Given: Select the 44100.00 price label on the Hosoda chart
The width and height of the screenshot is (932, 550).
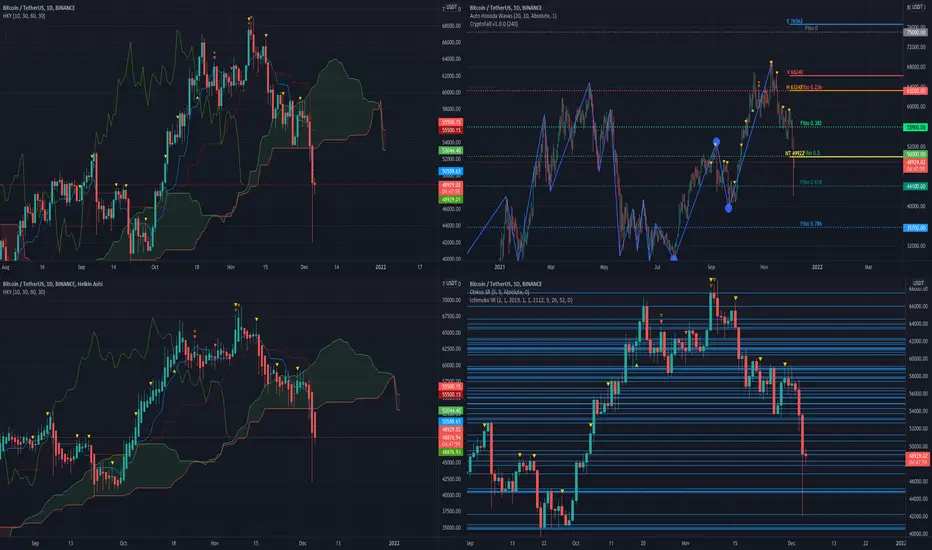Looking at the screenshot, I should (x=915, y=187).
